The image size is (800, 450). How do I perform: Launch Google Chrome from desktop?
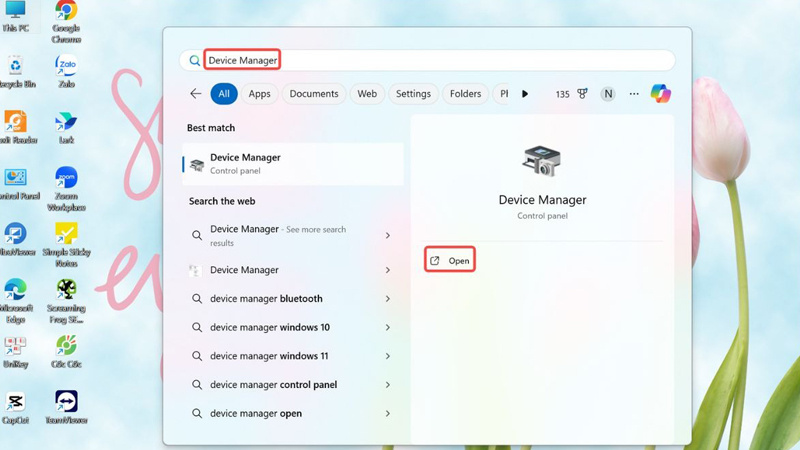click(66, 20)
